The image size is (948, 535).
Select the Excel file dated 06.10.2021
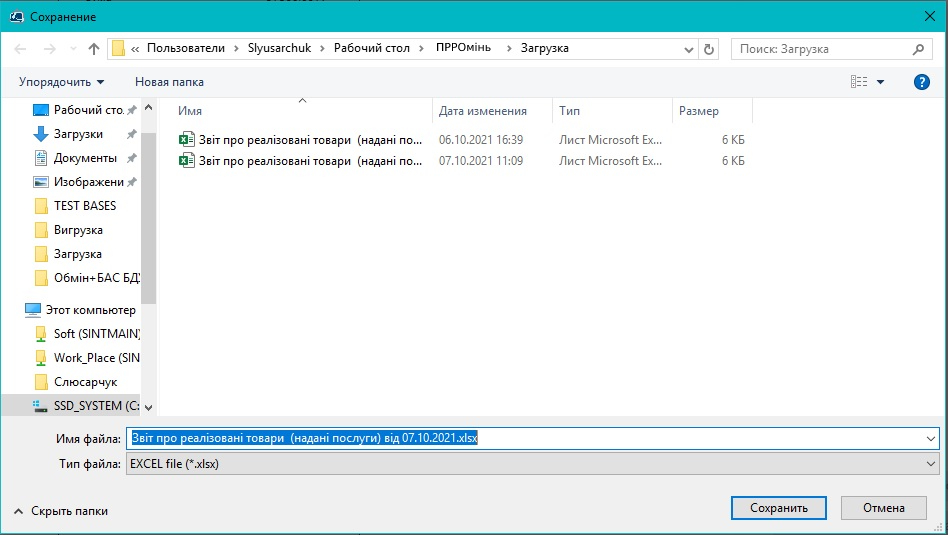click(x=310, y=140)
